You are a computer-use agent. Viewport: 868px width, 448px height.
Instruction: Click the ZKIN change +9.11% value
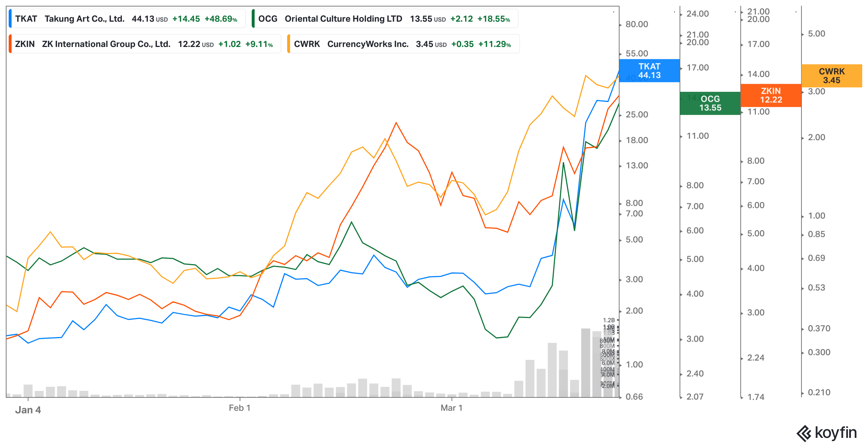pyautogui.click(x=259, y=44)
